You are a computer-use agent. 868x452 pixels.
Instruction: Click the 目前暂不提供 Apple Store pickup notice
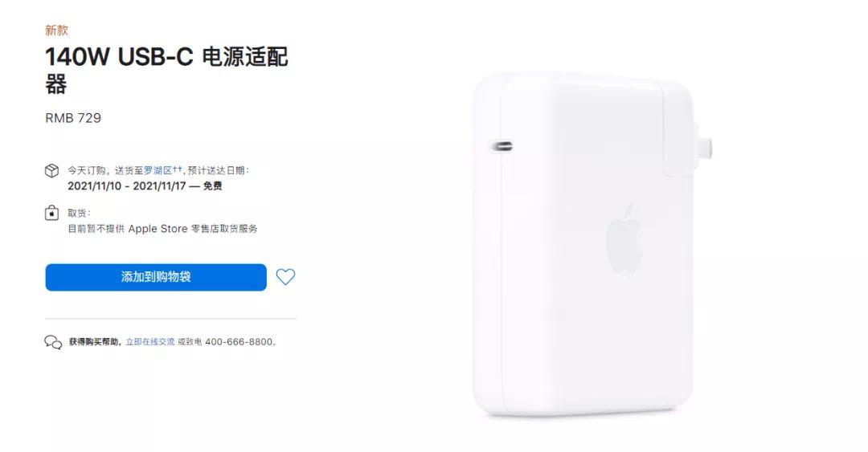click(x=162, y=229)
